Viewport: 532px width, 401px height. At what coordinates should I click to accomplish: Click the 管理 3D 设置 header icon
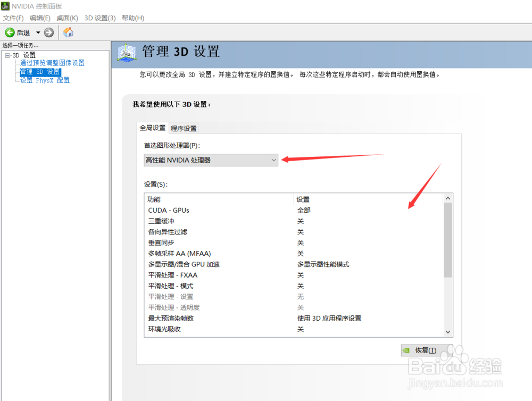[127, 53]
